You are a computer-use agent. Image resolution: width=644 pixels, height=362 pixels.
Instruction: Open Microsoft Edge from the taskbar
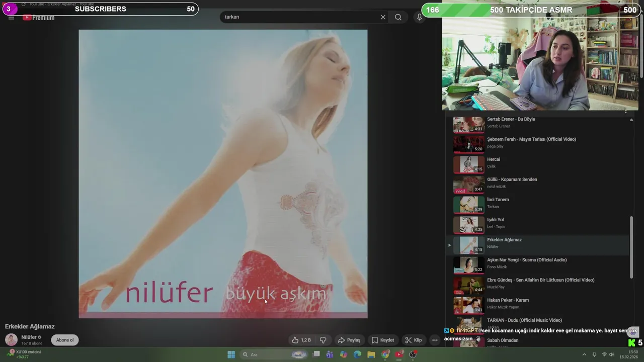coord(357,354)
